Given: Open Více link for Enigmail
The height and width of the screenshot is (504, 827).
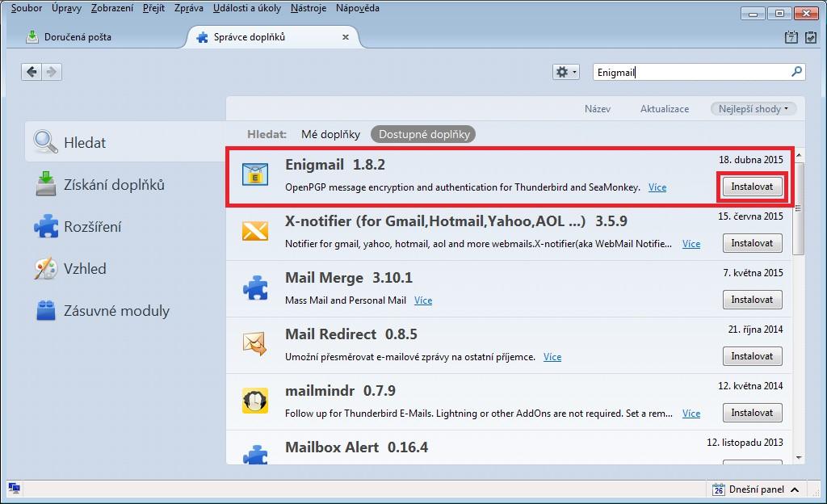Looking at the screenshot, I should pyautogui.click(x=657, y=187).
